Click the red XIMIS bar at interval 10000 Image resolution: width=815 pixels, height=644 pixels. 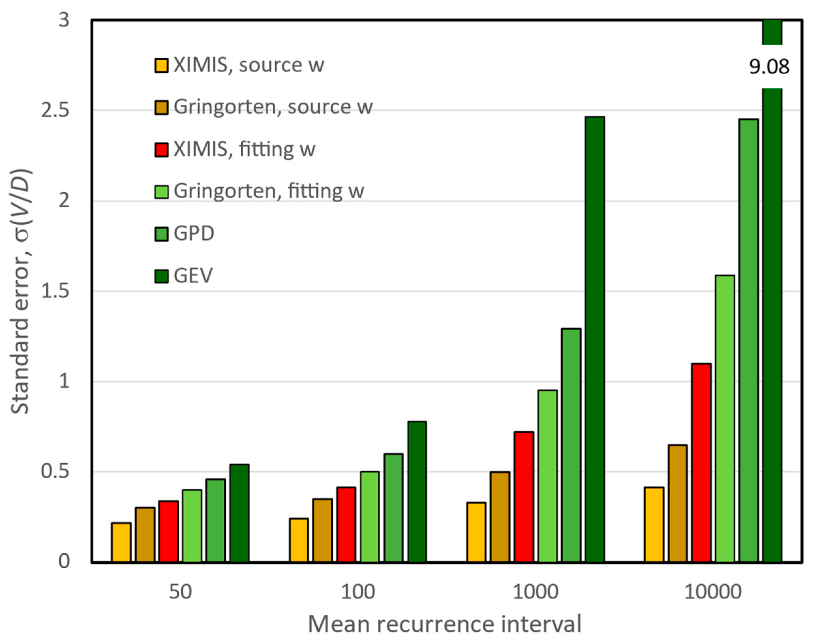pos(701,463)
